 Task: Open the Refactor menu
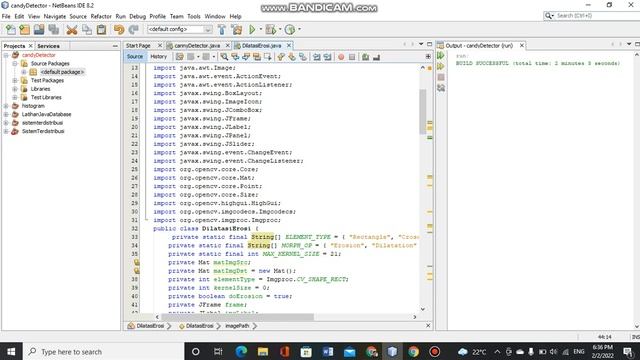pos(101,16)
